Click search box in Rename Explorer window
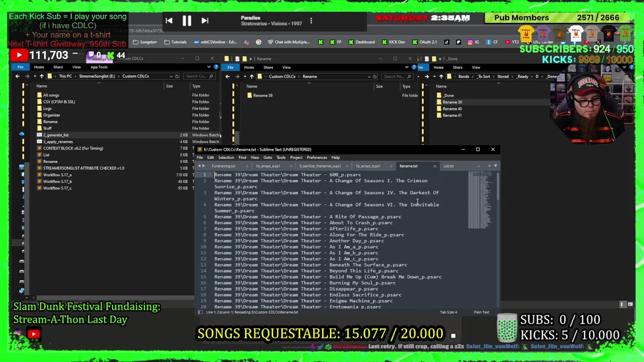Viewport: 644px width, 362px height. pyautogui.click(x=397, y=76)
